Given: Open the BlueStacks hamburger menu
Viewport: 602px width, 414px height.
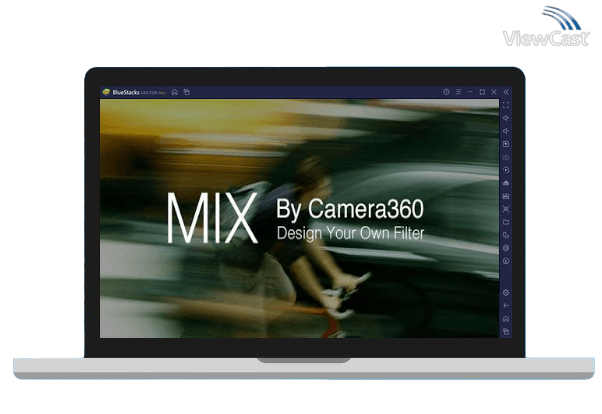Looking at the screenshot, I should (x=458, y=92).
